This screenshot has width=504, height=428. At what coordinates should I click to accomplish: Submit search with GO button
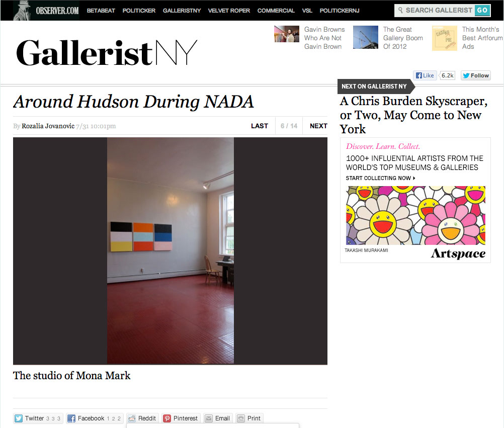pyautogui.click(x=482, y=10)
